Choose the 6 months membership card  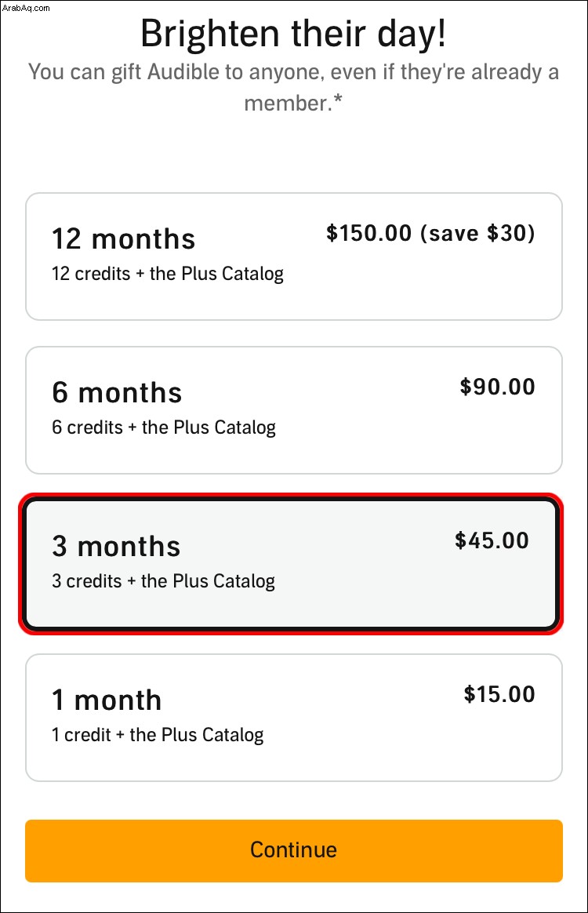point(294,410)
